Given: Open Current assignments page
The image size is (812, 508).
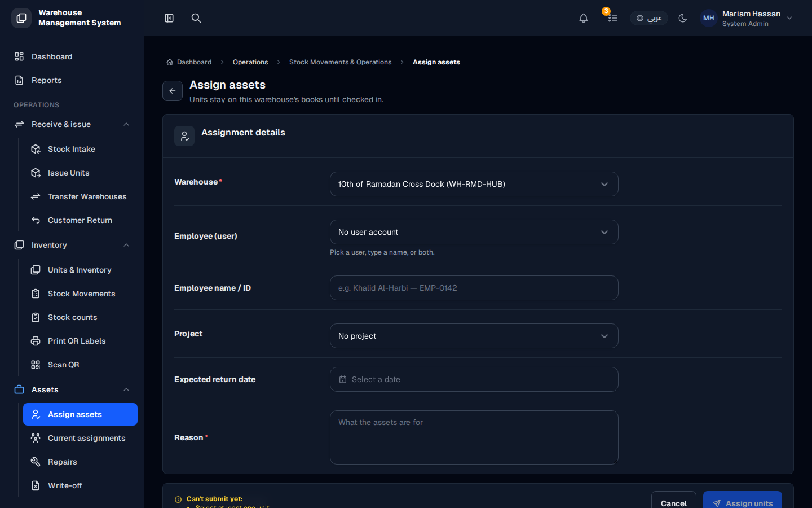Looking at the screenshot, I should (x=80, y=438).
